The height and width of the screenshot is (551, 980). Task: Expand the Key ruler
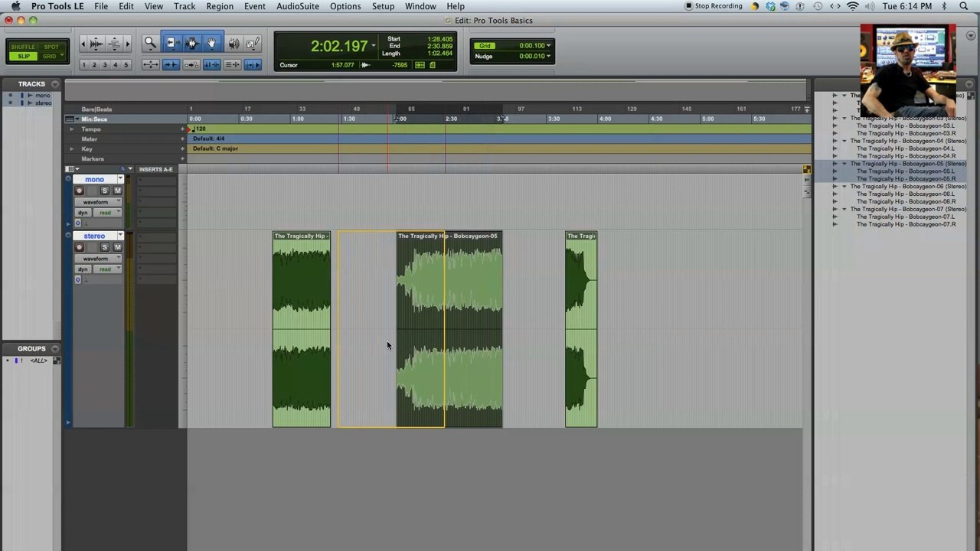(71, 148)
